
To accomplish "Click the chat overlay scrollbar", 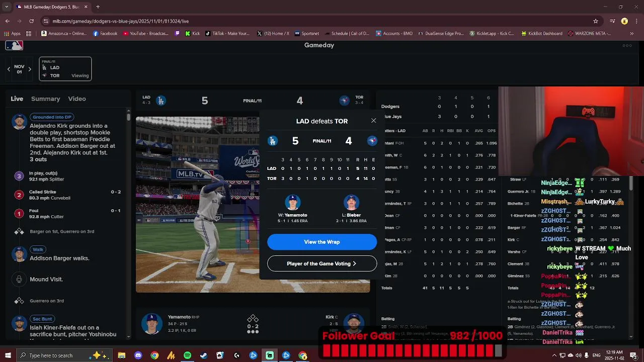I will (x=631, y=184).
